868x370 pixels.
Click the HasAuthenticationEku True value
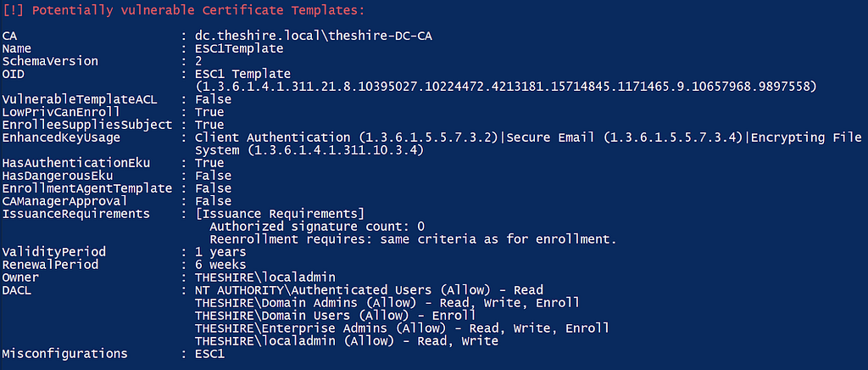pyautogui.click(x=209, y=164)
